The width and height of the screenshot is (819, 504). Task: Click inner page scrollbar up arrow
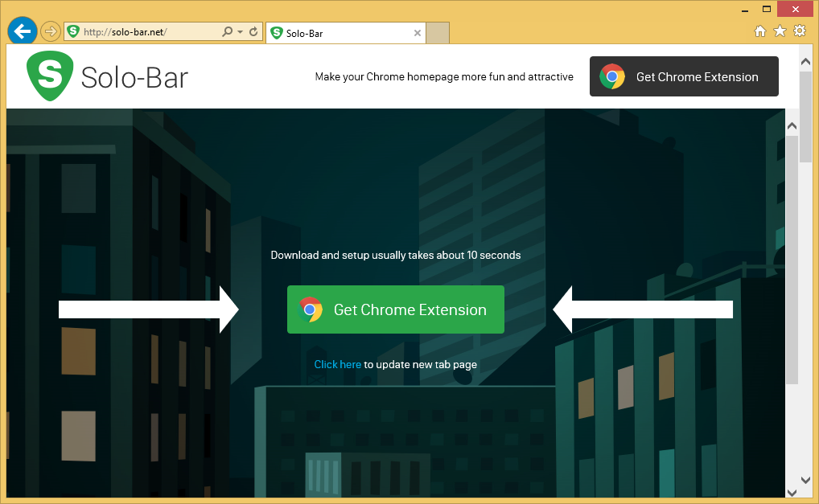pos(792,125)
